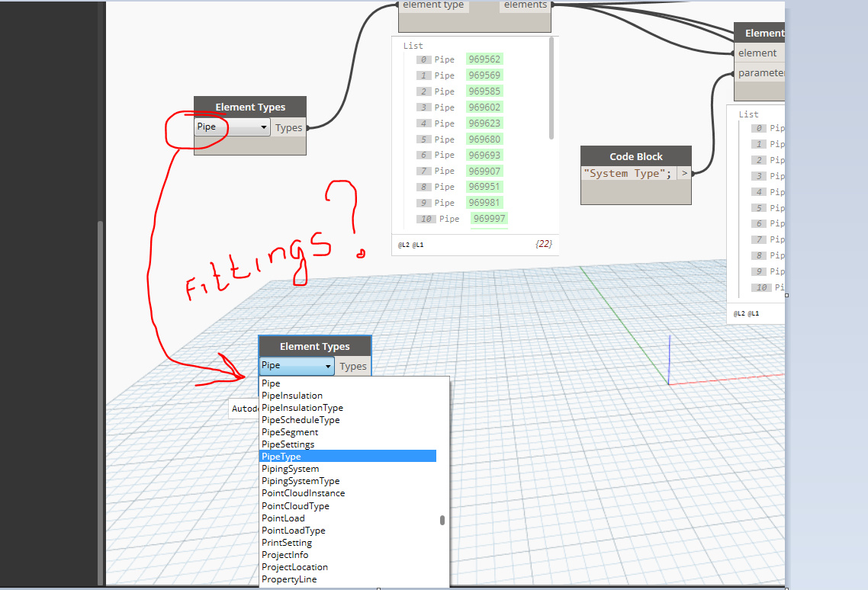
Task: Open the Pipe dropdown in upper Element Types node
Action: 233,127
